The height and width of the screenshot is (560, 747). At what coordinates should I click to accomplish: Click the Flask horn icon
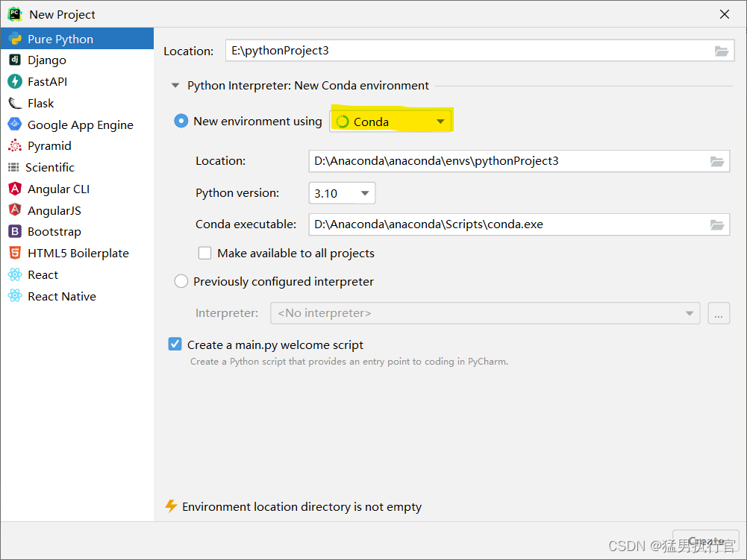15,103
